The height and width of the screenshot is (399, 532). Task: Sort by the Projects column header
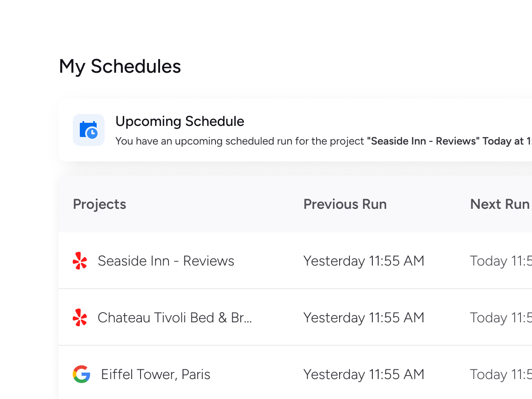click(99, 204)
